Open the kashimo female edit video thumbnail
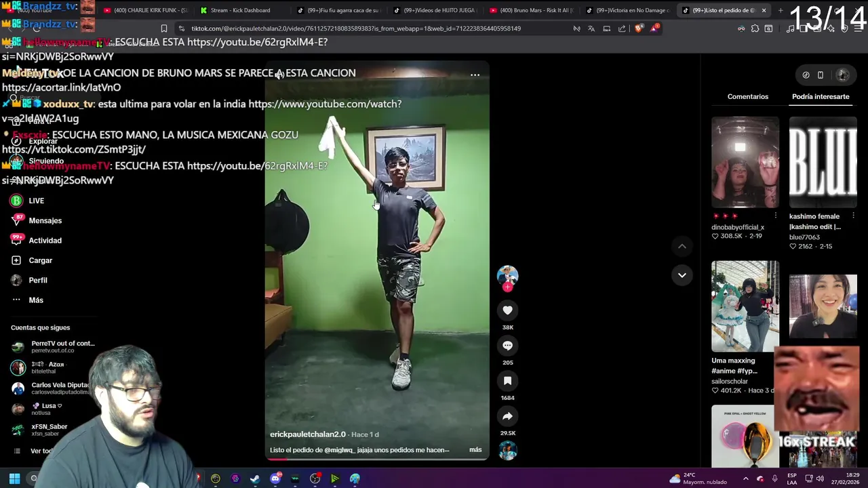Screen dimensions: 868x488 [823, 162]
